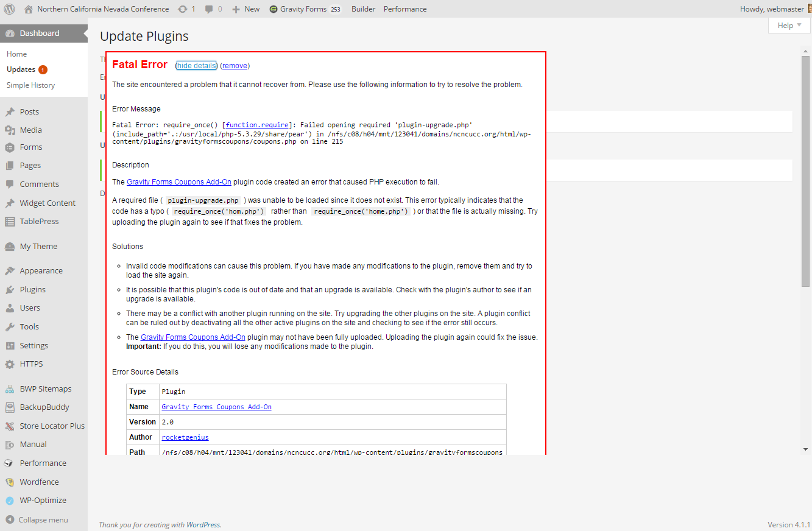Click the Type value Plugin in table
The height and width of the screenshot is (531, 812).
174,392
